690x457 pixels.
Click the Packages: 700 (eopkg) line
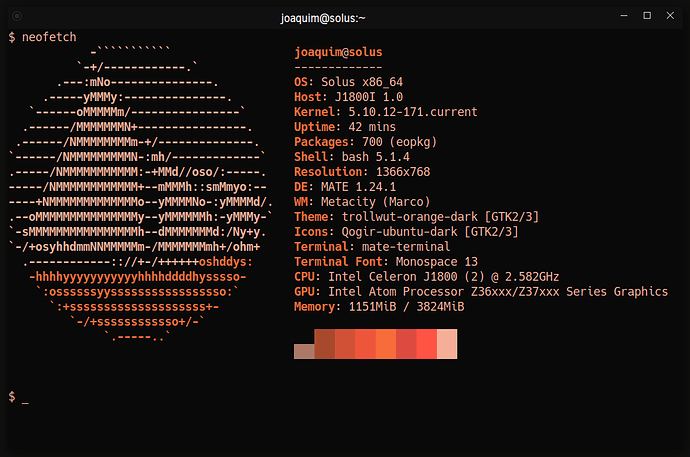tap(365, 142)
